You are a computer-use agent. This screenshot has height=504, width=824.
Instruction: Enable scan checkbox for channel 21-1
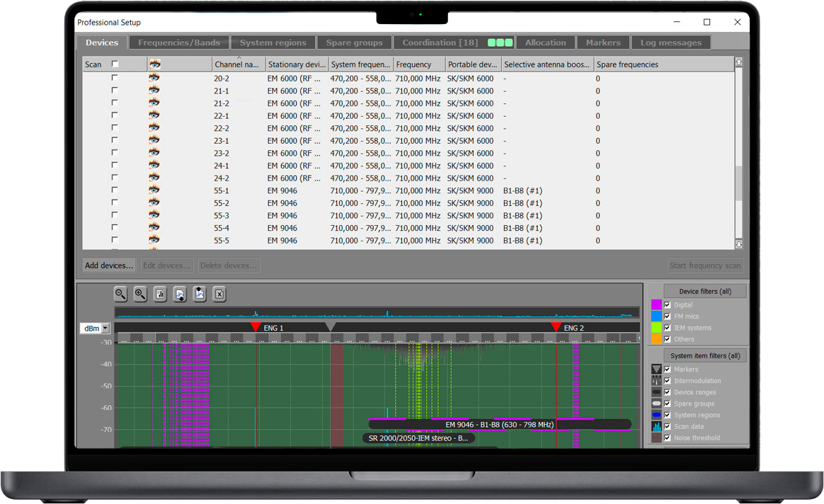115,91
